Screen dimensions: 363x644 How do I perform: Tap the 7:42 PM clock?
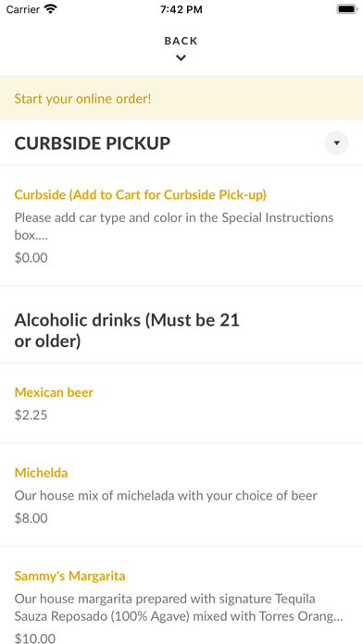(181, 9)
